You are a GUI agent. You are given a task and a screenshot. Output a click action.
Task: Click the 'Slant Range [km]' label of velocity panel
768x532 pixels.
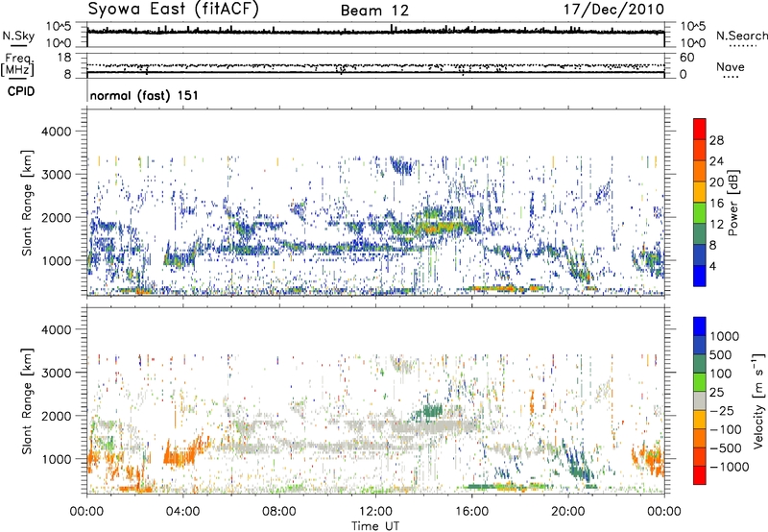point(27,401)
